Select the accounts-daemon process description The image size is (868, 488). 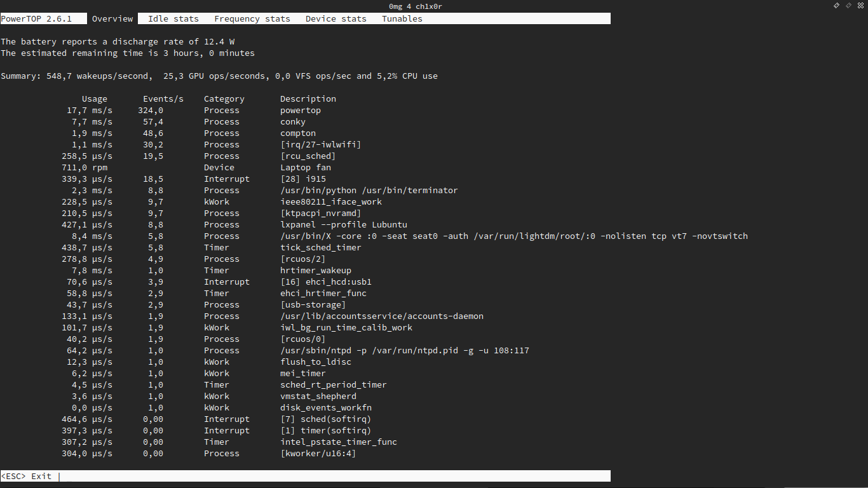(x=382, y=316)
